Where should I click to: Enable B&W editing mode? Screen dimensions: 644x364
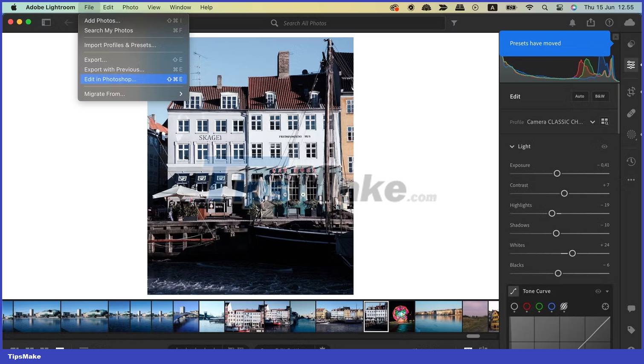[600, 96]
